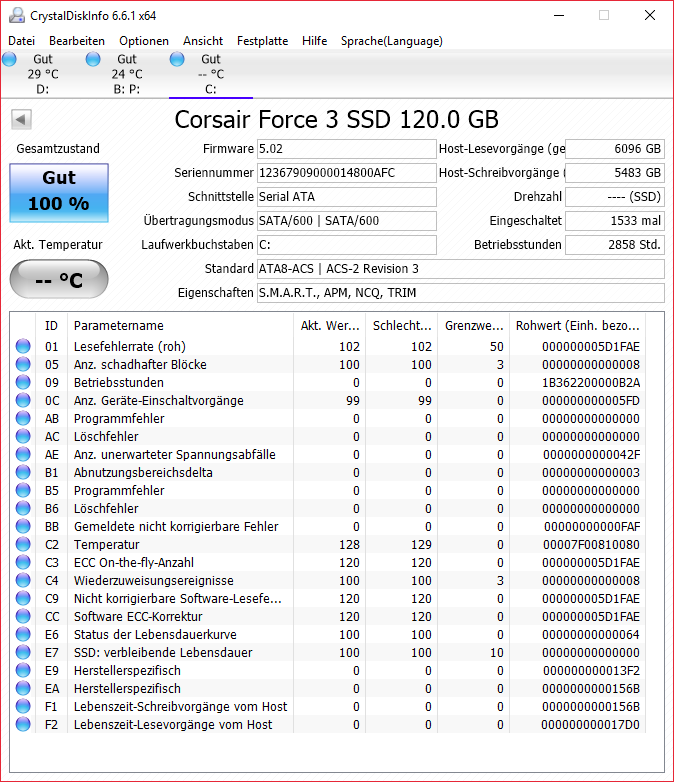Click the Gut 100 % health status button

click(x=59, y=193)
